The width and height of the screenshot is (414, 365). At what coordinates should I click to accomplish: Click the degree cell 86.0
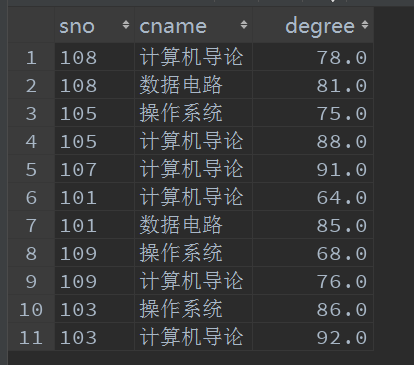[313, 309]
